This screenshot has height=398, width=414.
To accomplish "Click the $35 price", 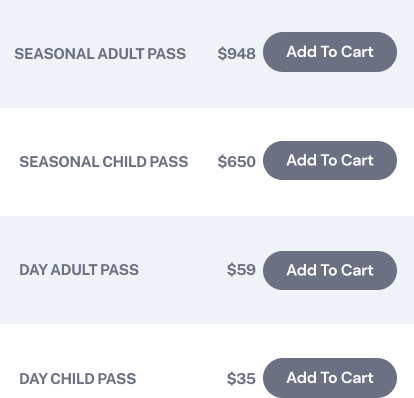I will pos(241,379).
